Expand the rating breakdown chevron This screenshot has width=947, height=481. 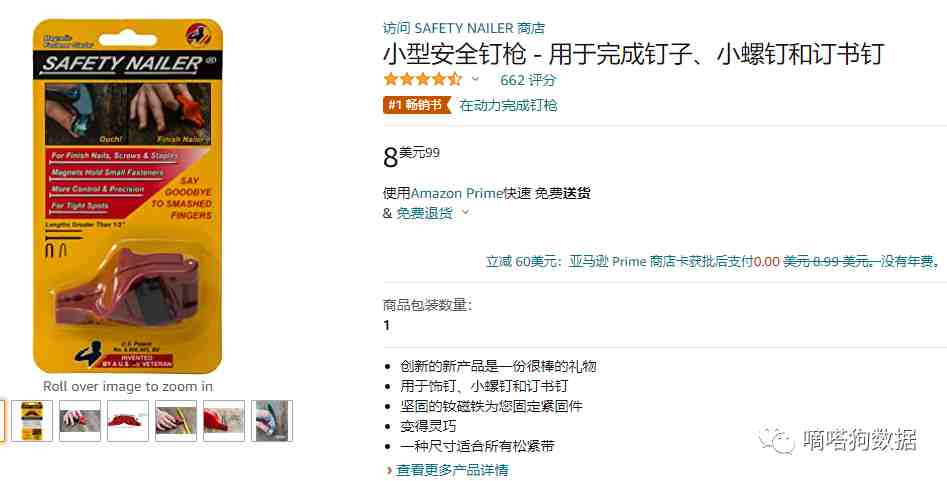(x=475, y=79)
